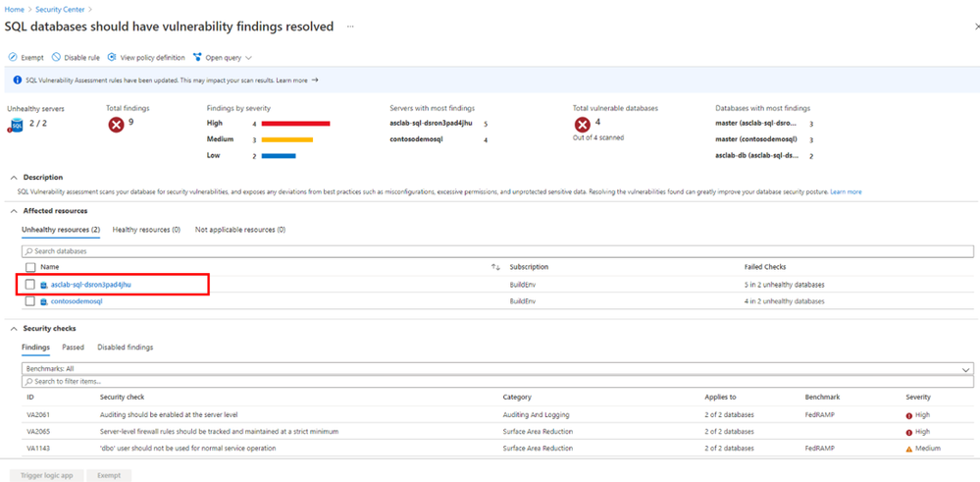Click the VA1143 finding ID
The width and height of the screenshot is (980, 482).
pyautogui.click(x=36, y=449)
